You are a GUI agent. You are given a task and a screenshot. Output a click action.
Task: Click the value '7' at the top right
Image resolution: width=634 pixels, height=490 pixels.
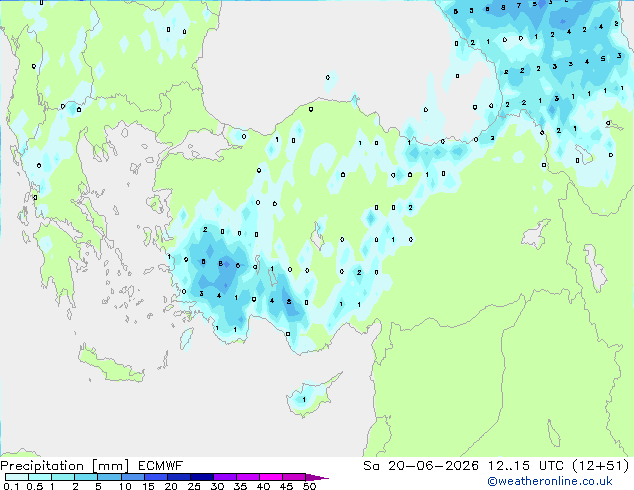click(519, 6)
